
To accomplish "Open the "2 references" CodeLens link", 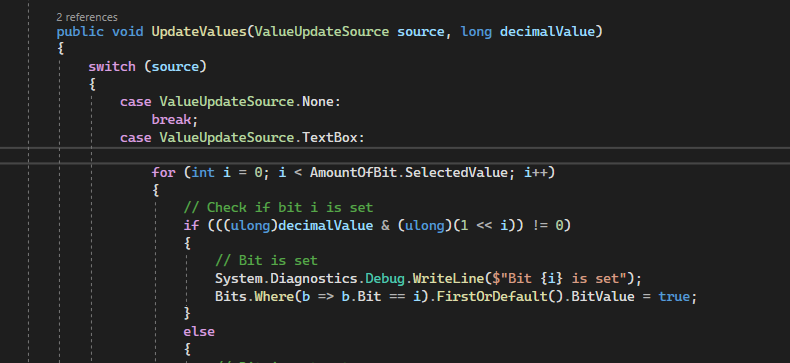I will [87, 17].
